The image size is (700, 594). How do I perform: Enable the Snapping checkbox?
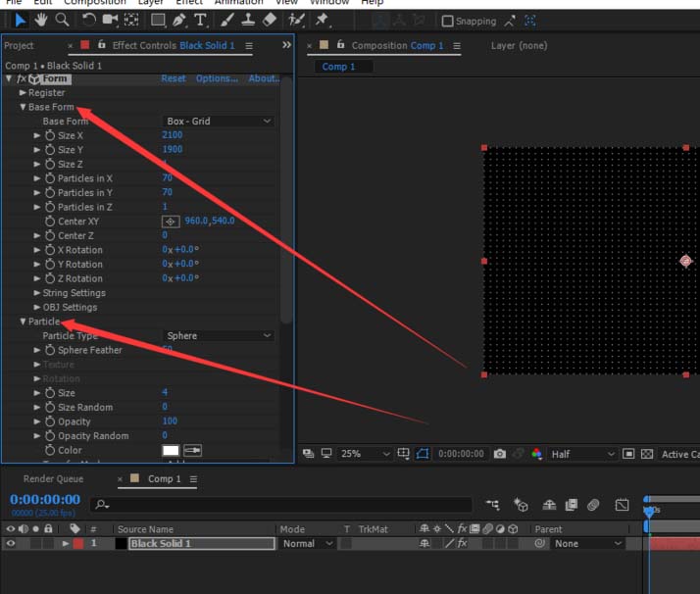tap(448, 21)
